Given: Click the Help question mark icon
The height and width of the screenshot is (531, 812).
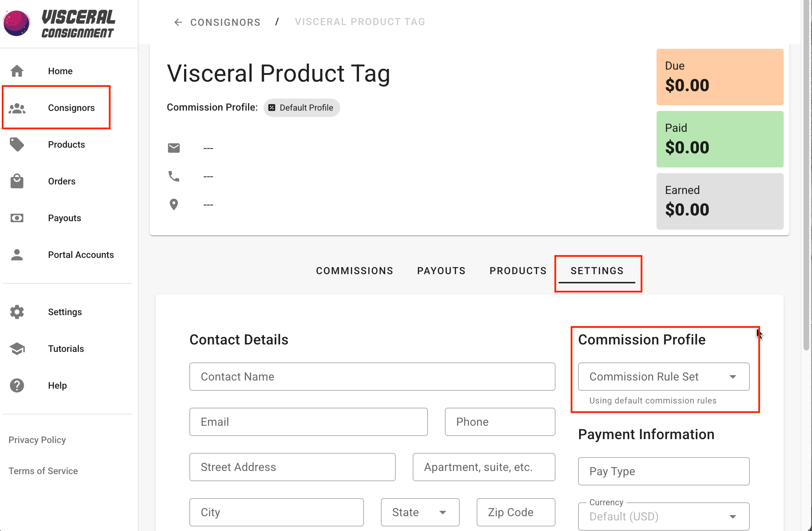Looking at the screenshot, I should click(17, 385).
